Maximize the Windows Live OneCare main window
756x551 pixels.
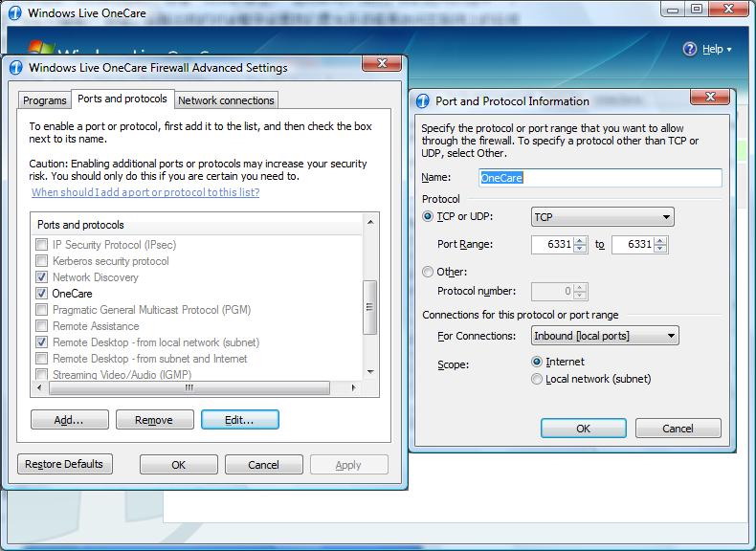pos(697,9)
